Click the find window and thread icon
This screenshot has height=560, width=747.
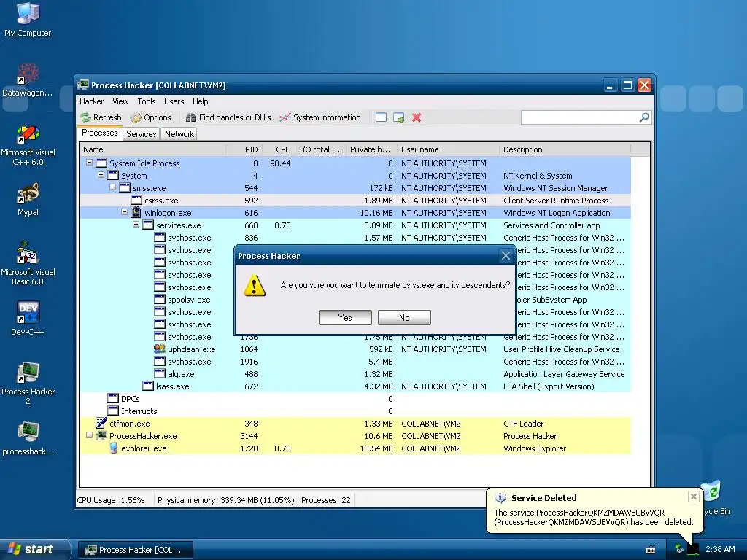click(x=399, y=117)
